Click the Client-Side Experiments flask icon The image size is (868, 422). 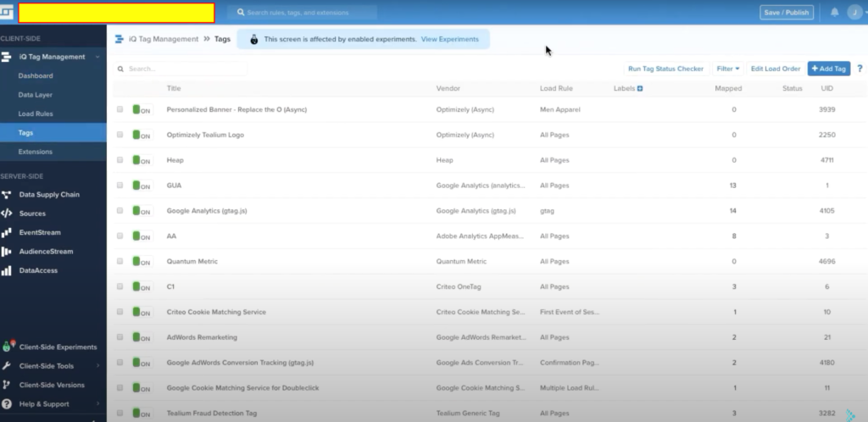7,347
